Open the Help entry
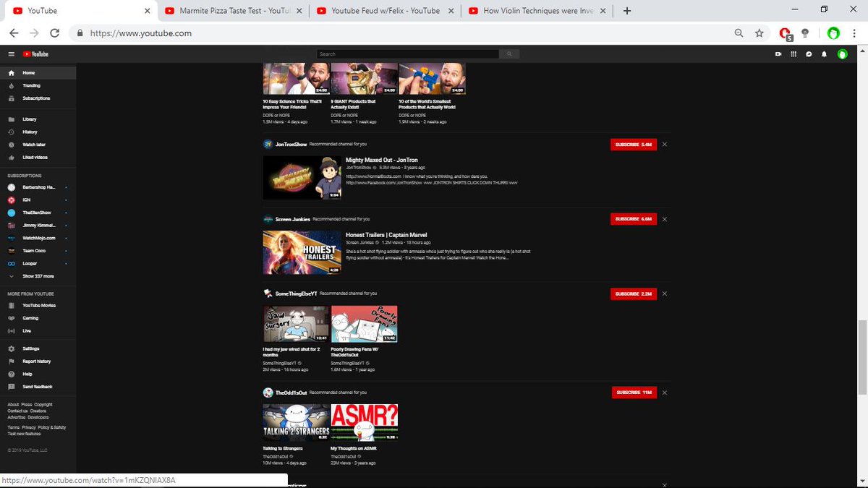This screenshot has height=488, width=868. tap(38, 374)
